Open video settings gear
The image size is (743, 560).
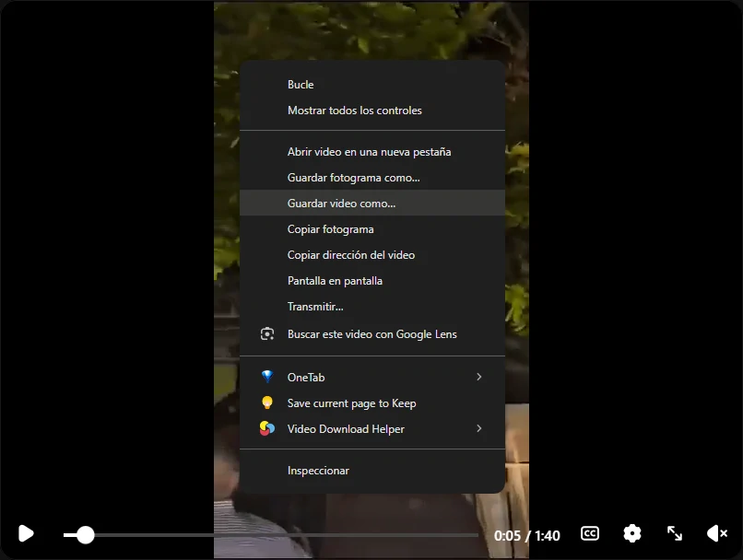(632, 533)
